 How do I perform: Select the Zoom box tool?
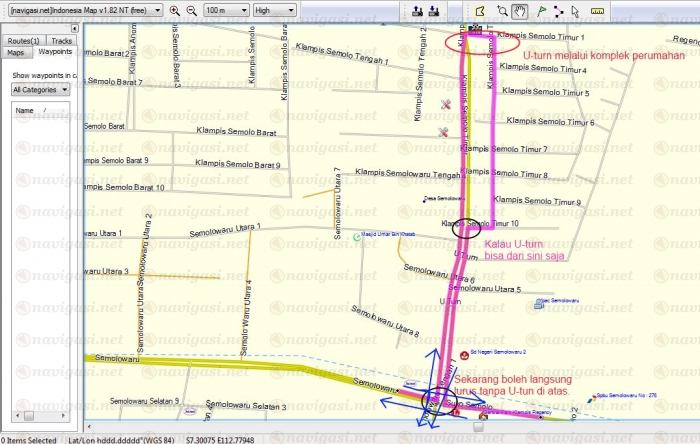point(500,10)
